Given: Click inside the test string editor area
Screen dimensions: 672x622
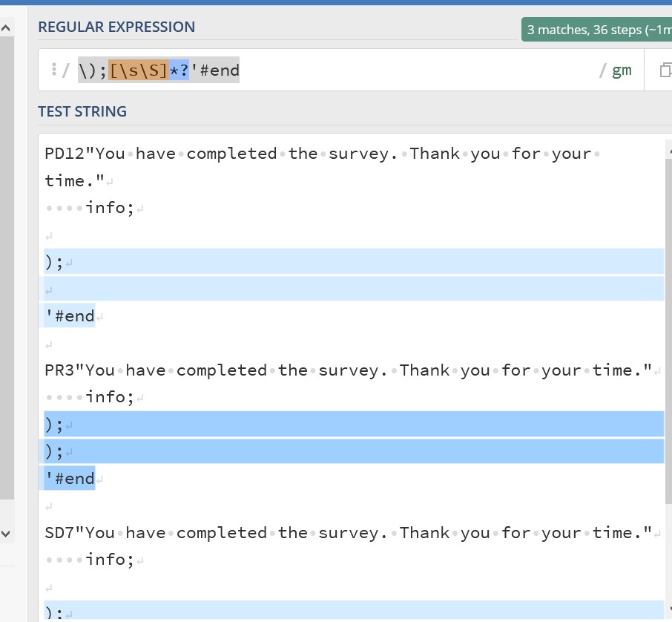Looking at the screenshot, I should click(334, 341).
